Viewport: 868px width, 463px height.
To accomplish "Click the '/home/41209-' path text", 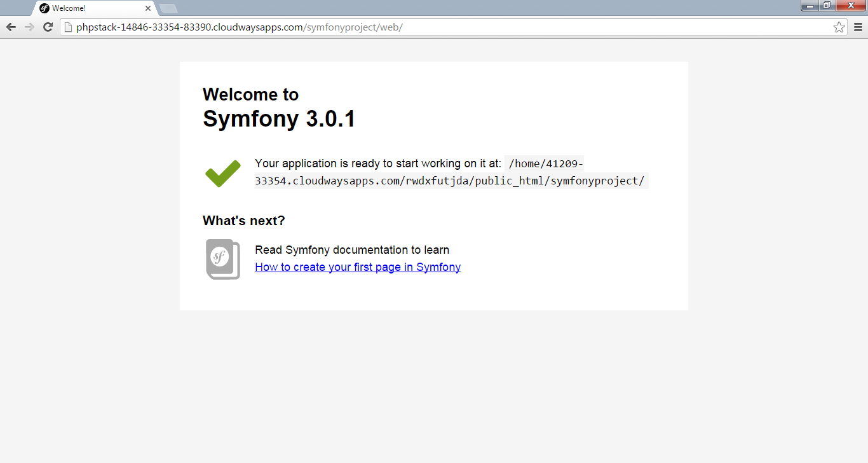I will pyautogui.click(x=546, y=163).
